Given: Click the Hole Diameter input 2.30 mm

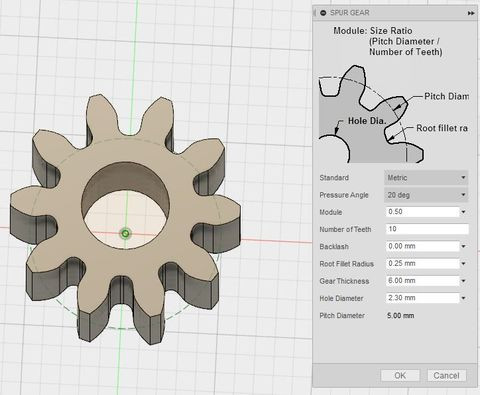Looking at the screenshot, I should coord(422,298).
